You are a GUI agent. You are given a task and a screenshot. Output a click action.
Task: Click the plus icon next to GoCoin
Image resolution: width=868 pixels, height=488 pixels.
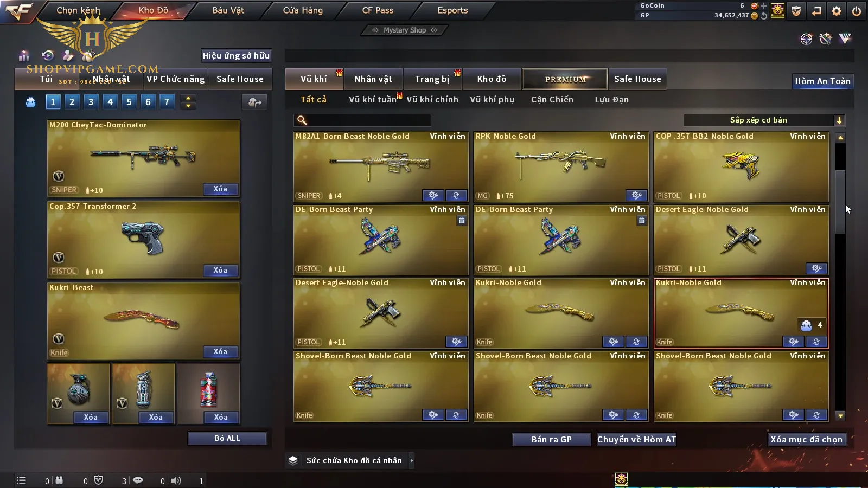764,6
